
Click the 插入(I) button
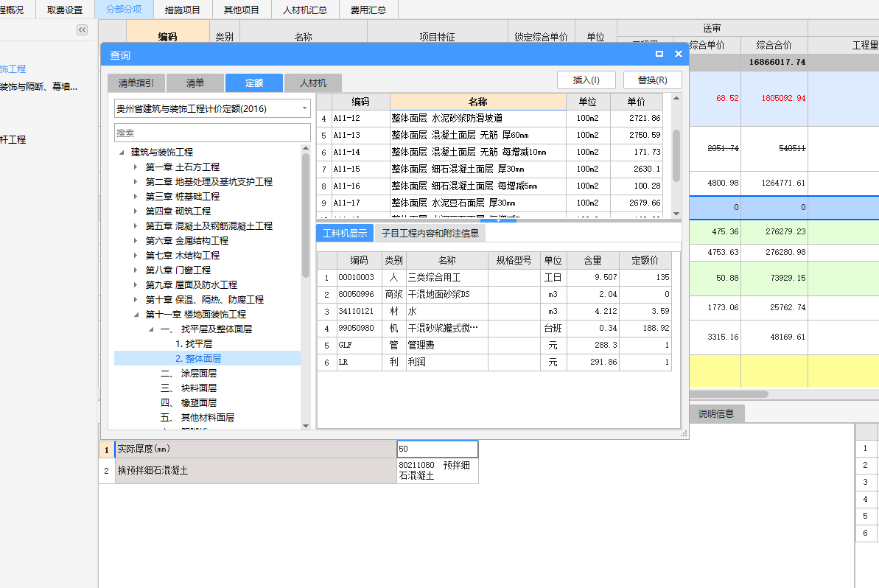click(x=586, y=80)
